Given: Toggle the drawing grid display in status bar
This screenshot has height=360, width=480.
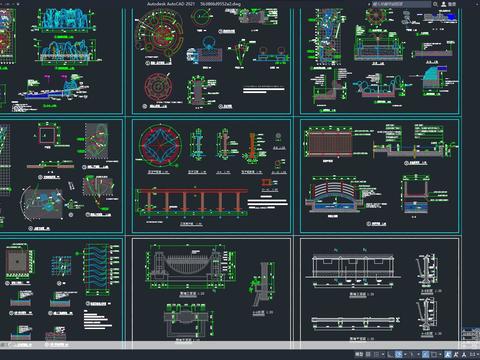Looking at the screenshot, I should [x=368, y=354].
